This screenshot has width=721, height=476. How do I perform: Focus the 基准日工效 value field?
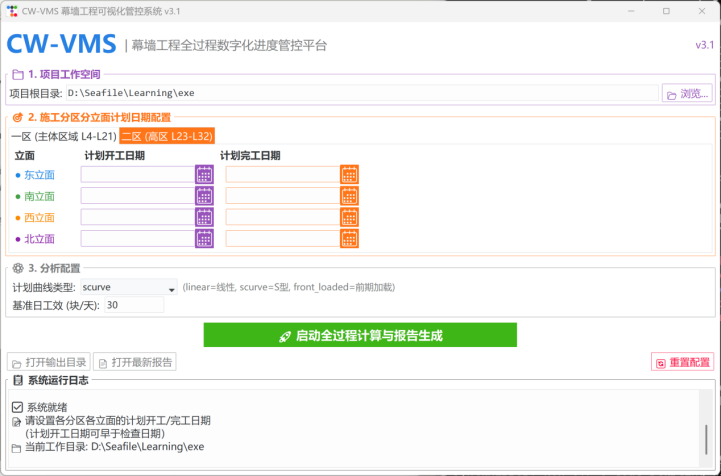coord(133,305)
